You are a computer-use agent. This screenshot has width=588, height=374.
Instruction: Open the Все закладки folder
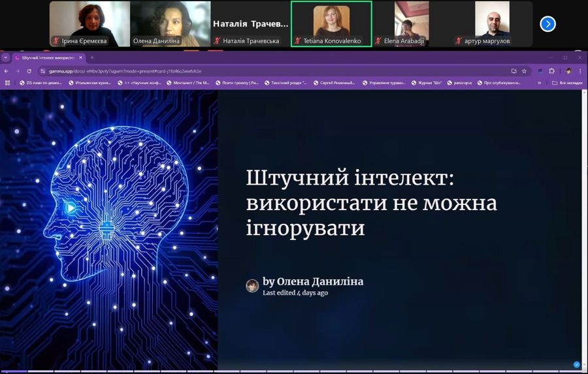click(x=567, y=83)
